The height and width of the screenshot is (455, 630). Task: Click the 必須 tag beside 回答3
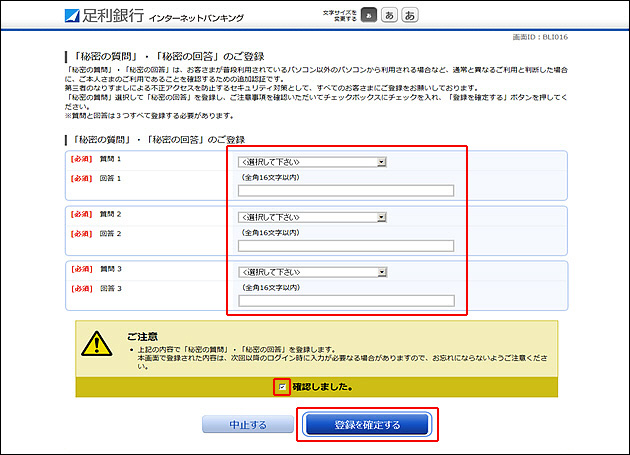(x=80, y=289)
